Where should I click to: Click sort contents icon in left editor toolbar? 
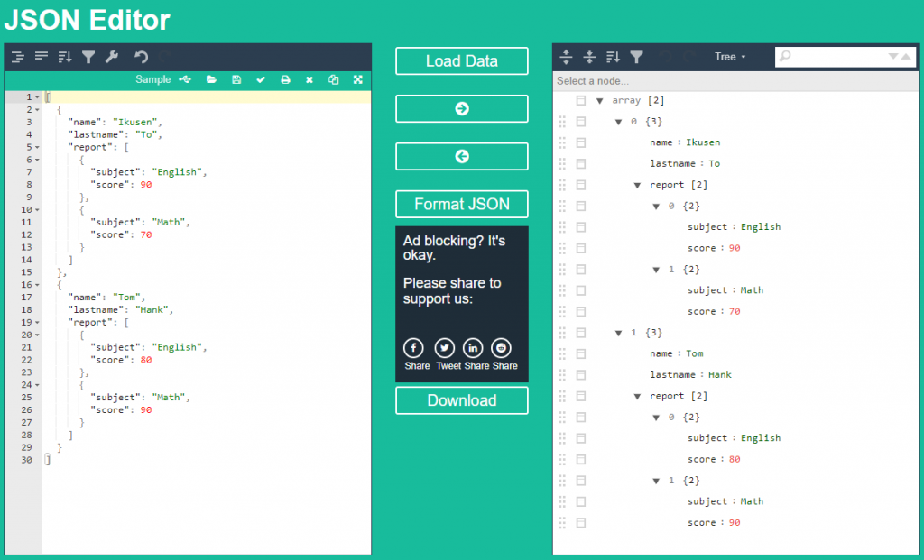(x=65, y=57)
